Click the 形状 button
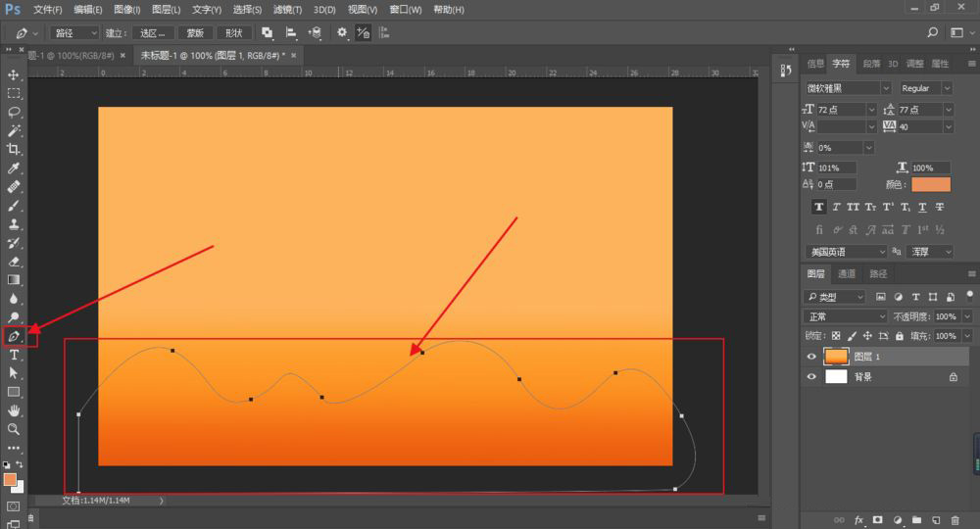 click(234, 32)
